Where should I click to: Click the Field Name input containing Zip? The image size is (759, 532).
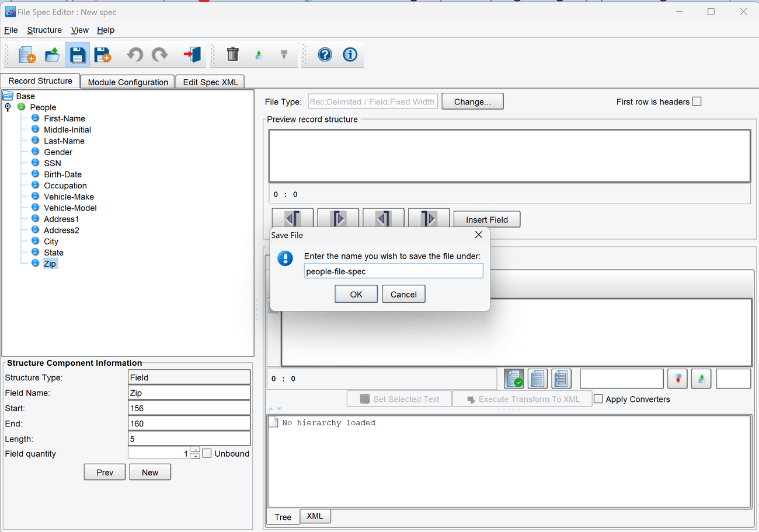click(189, 393)
